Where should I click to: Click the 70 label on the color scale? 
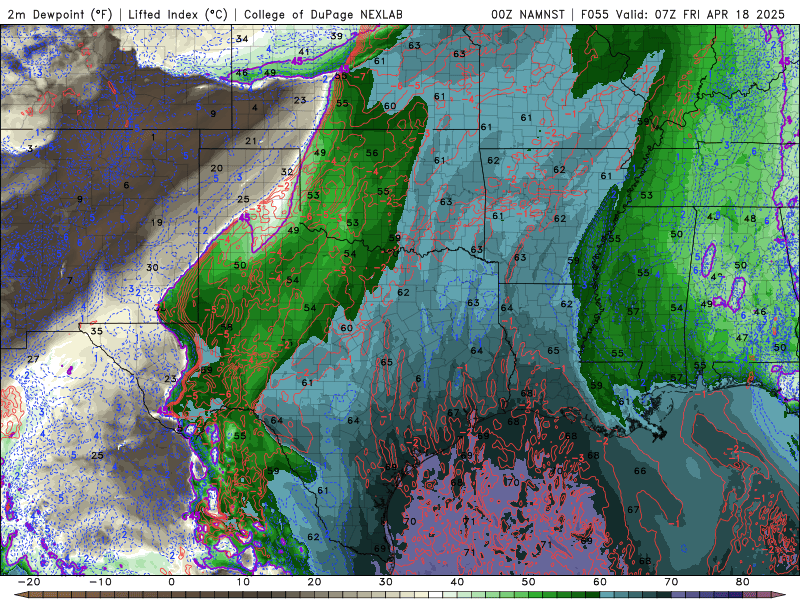pos(671,582)
